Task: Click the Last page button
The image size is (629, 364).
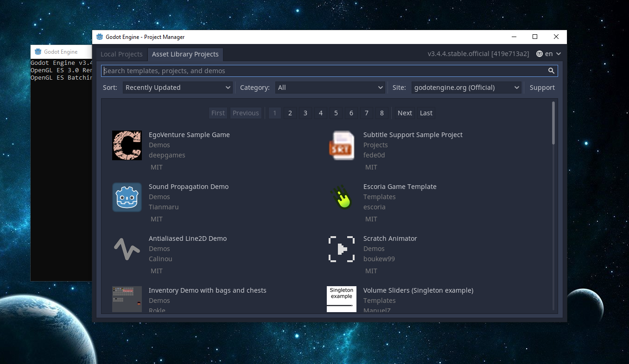Action: 426,113
